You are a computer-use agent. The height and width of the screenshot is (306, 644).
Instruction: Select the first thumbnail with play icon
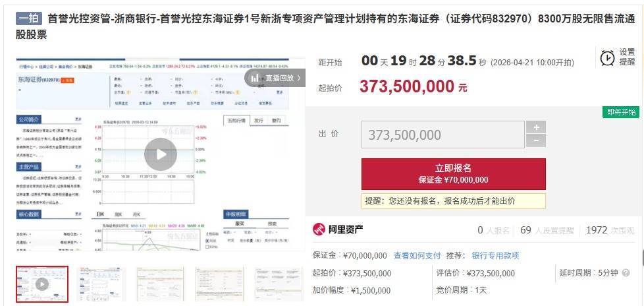pos(42,284)
